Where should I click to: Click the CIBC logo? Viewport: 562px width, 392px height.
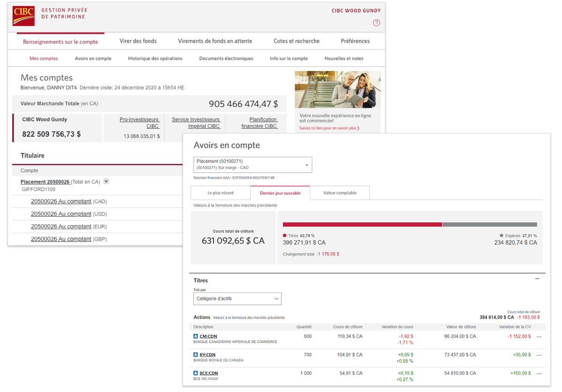24,16
